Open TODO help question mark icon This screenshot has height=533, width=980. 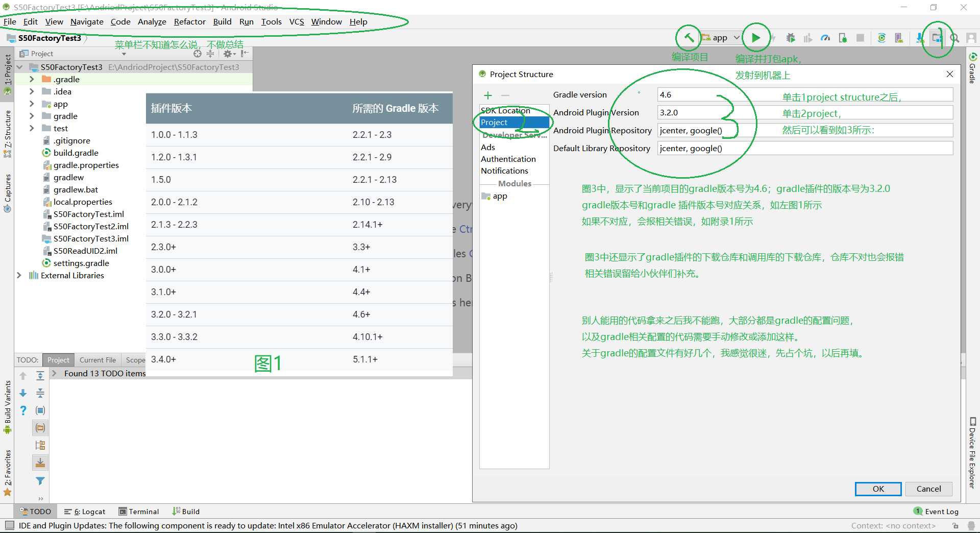point(23,410)
